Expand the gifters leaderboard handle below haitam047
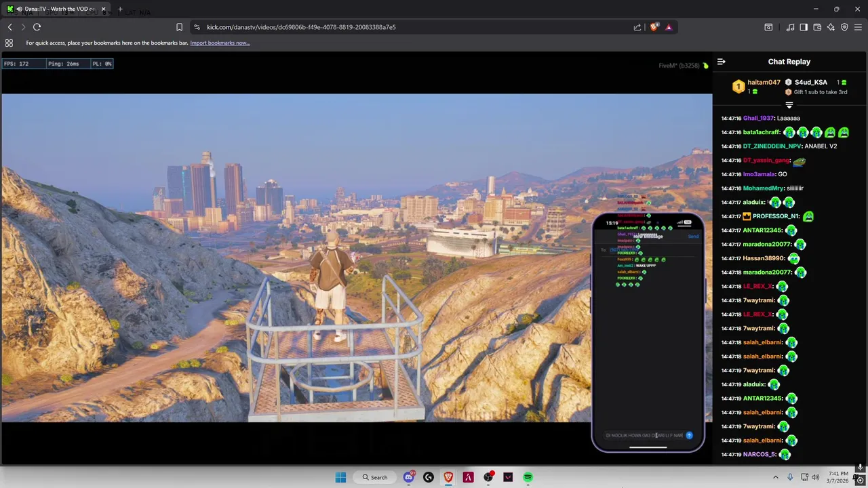The height and width of the screenshot is (488, 868). tap(789, 105)
